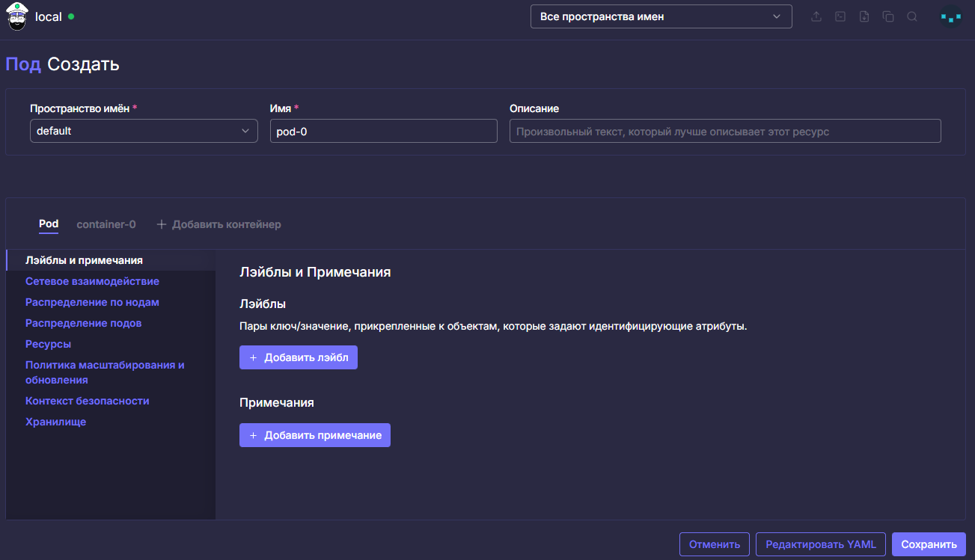Click the Примечания subsection heading

tap(277, 402)
